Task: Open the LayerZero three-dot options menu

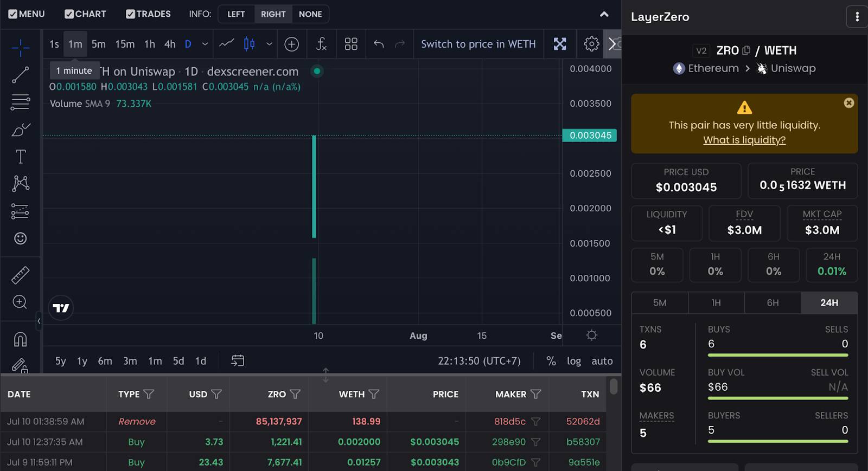Action: tap(857, 17)
